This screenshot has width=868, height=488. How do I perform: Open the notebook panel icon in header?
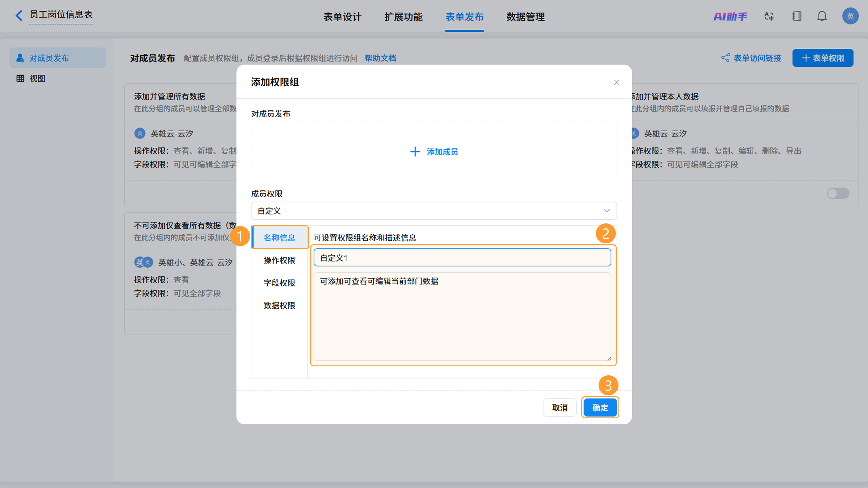[797, 16]
